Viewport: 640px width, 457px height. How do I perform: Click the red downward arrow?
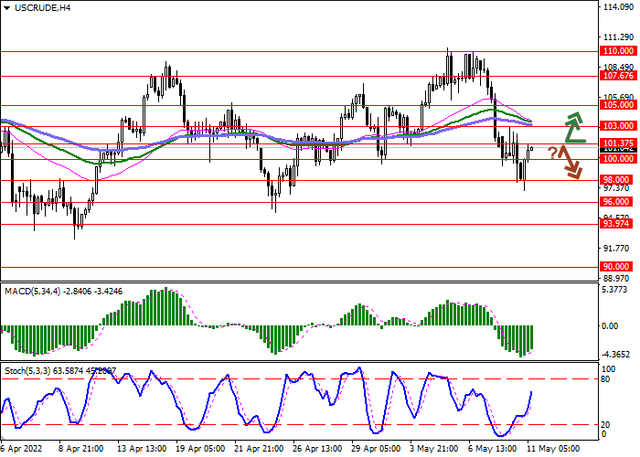pyautogui.click(x=571, y=162)
